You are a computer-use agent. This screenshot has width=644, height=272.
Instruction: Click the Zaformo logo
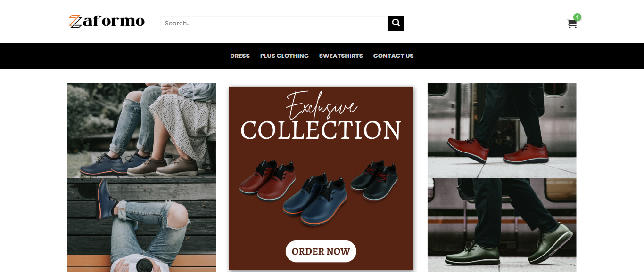(107, 22)
